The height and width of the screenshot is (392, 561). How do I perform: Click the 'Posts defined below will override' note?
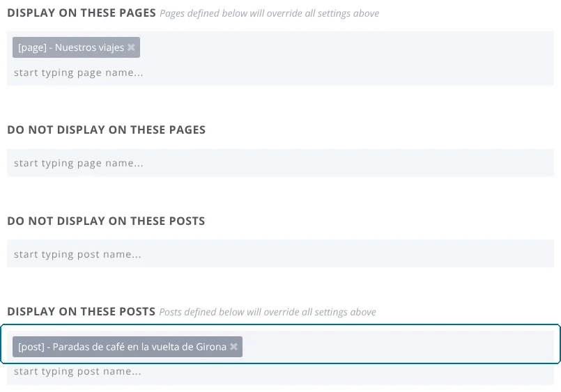(x=268, y=313)
